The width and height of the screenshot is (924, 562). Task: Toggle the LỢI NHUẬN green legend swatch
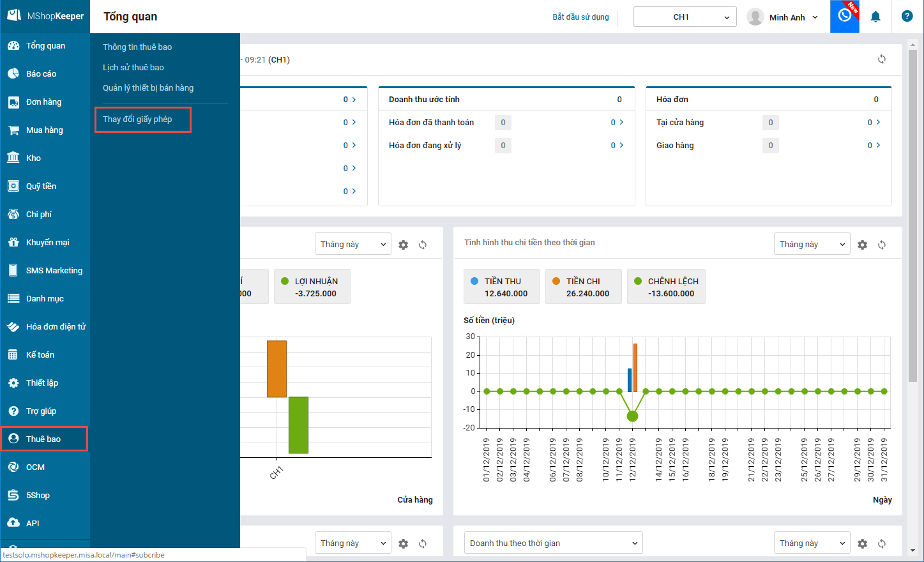(x=285, y=281)
